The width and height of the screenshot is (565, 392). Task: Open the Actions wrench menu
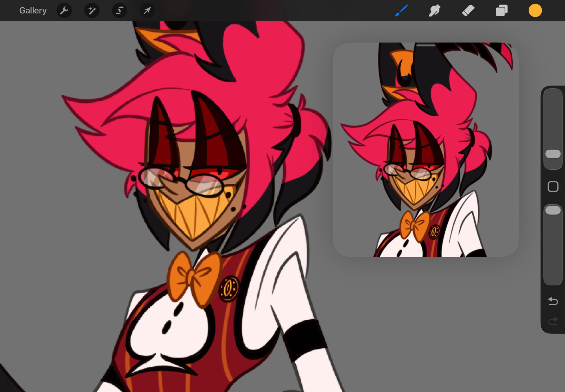point(64,11)
